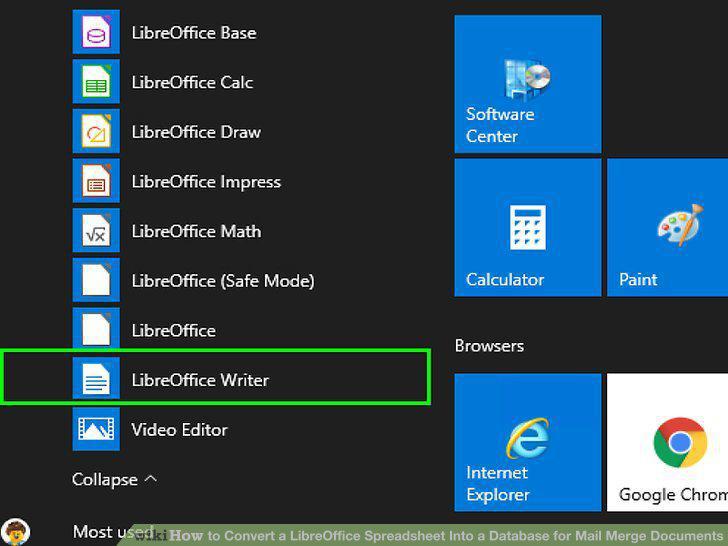Open the Calculator tile

(528, 228)
